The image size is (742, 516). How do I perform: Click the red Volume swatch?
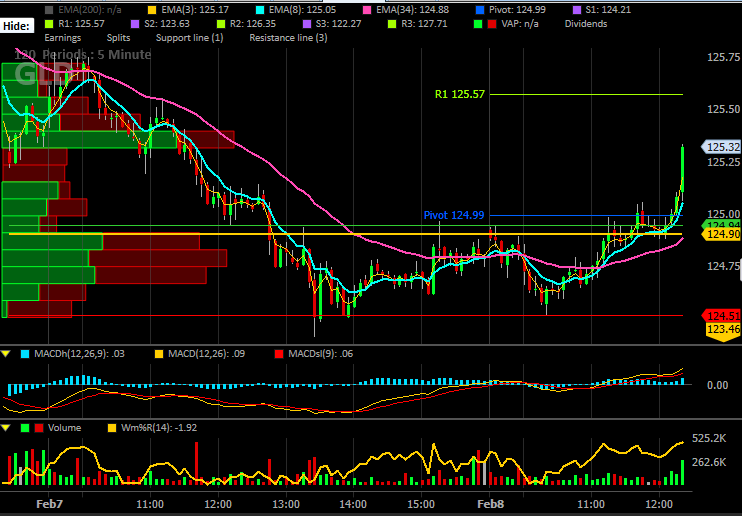click(39, 428)
